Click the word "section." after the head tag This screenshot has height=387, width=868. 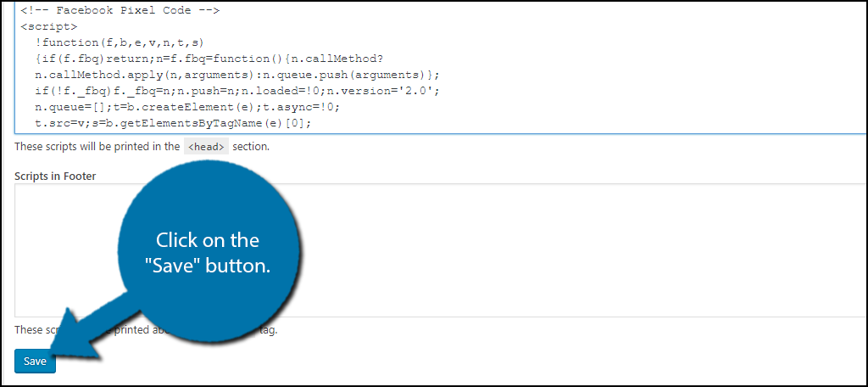[x=251, y=147]
